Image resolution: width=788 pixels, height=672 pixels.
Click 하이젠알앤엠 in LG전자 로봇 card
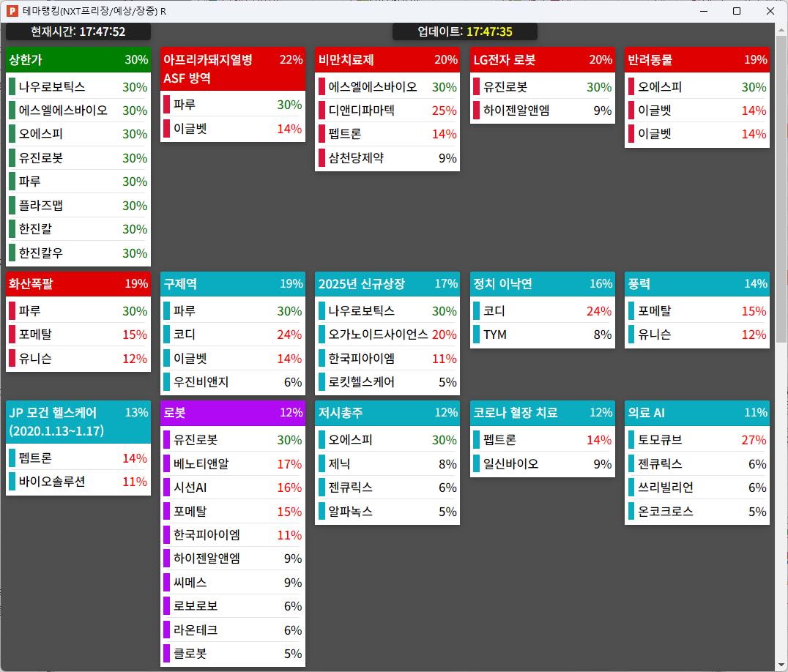click(x=543, y=111)
